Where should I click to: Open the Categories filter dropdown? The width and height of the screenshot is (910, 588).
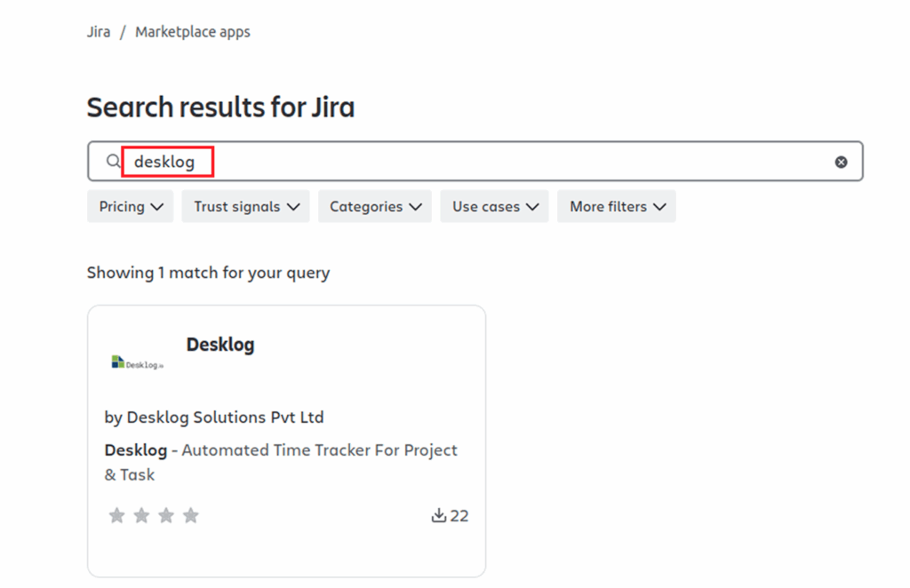[x=374, y=207]
